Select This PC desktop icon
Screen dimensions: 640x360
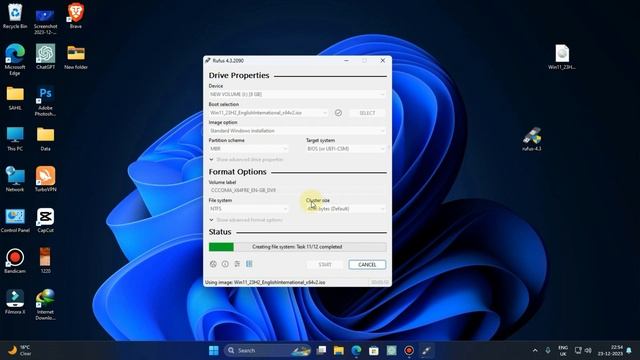(15, 139)
